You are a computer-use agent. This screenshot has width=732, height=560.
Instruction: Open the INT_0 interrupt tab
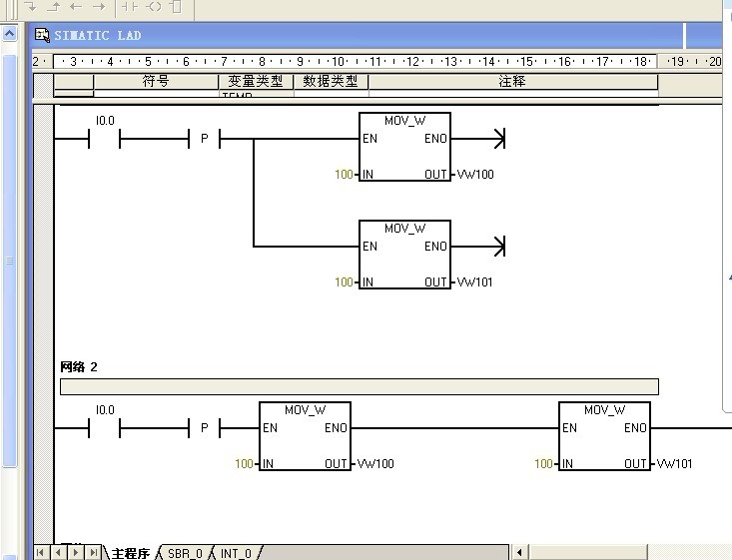236,552
